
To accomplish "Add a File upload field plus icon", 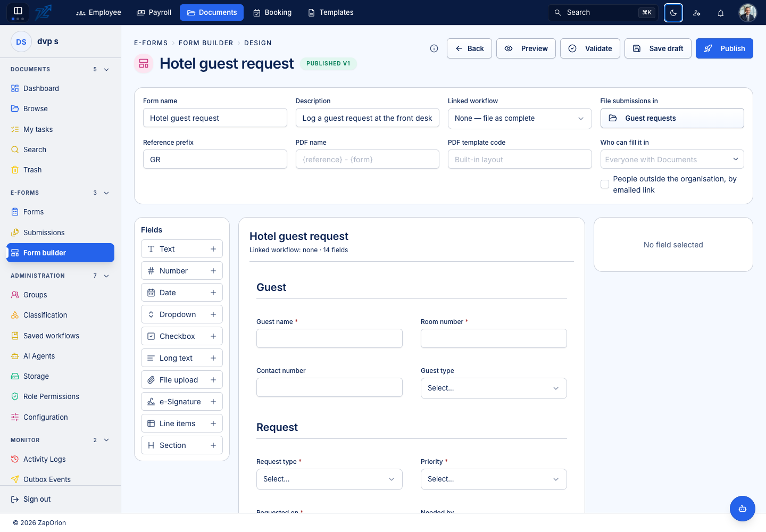I will [x=213, y=380].
